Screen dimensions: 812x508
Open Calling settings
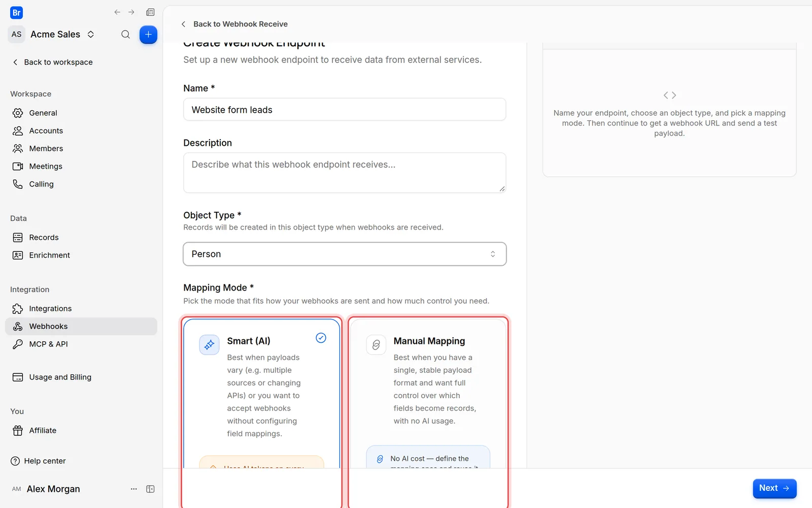tap(81, 184)
